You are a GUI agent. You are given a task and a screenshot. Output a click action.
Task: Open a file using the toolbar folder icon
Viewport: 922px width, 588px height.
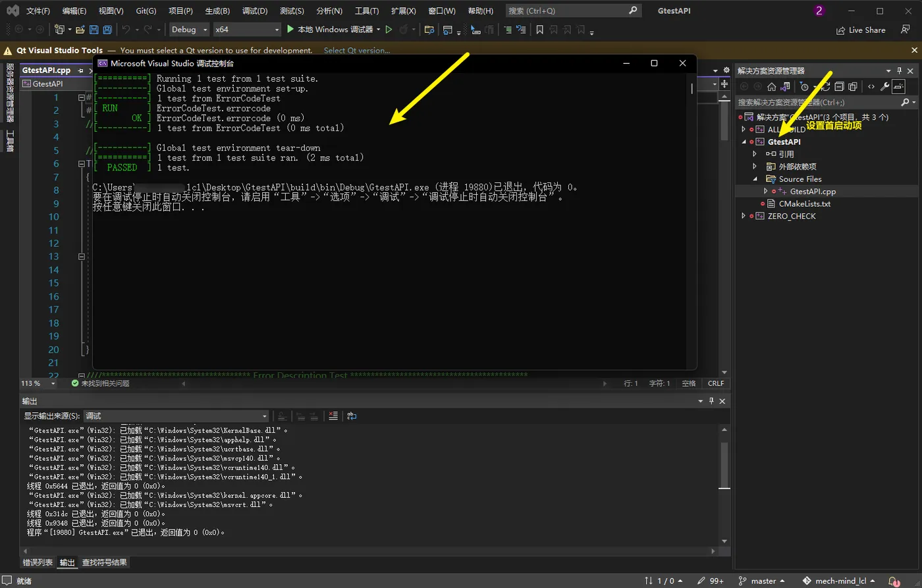pyautogui.click(x=80, y=30)
